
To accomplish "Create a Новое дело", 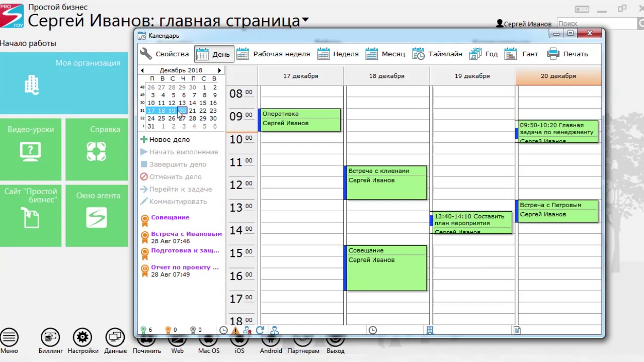I will [165, 140].
